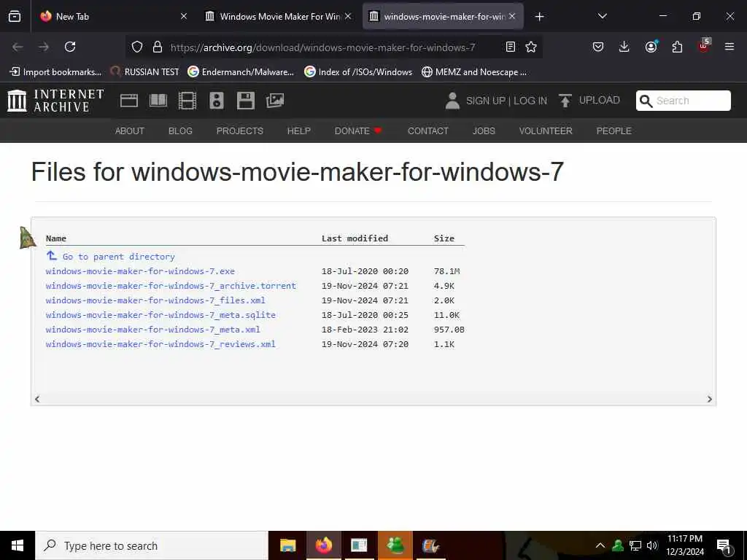
Task: Open the _reviews.xml file link
Action: [160, 344]
